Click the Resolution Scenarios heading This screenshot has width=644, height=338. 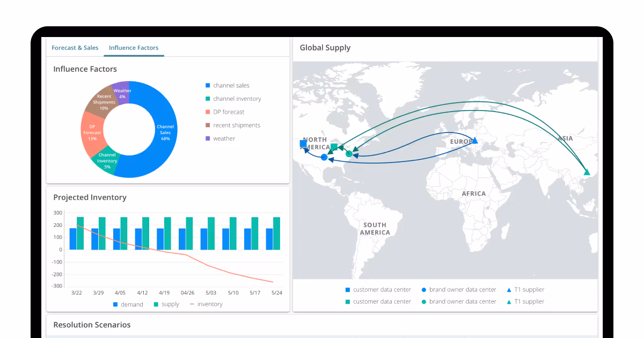click(x=92, y=325)
